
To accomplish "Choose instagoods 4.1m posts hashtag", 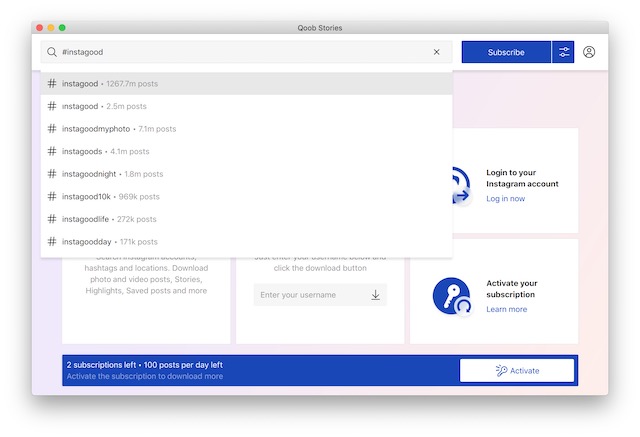I will (246, 151).
